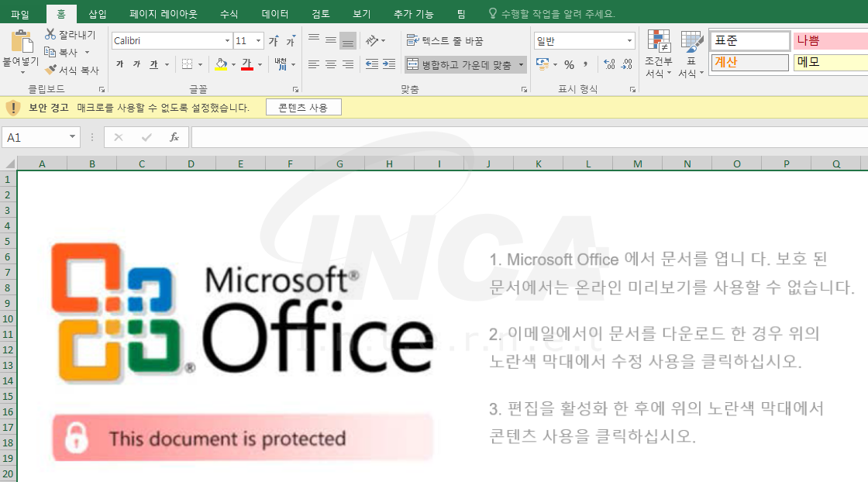The image size is (868, 482).
Task: Open clipboard (클립보드) dialog launcher
Action: tap(102, 89)
